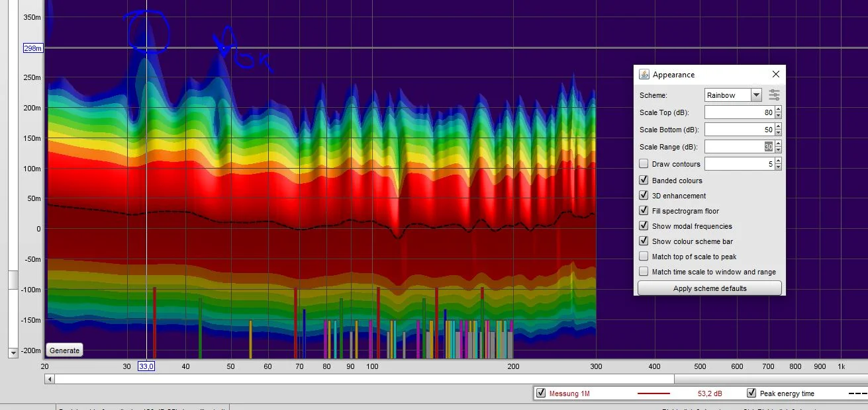Viewport: 868px width, 410px height.
Task: Click the left arrow of the horizontal scrollbar
Action: [49, 379]
